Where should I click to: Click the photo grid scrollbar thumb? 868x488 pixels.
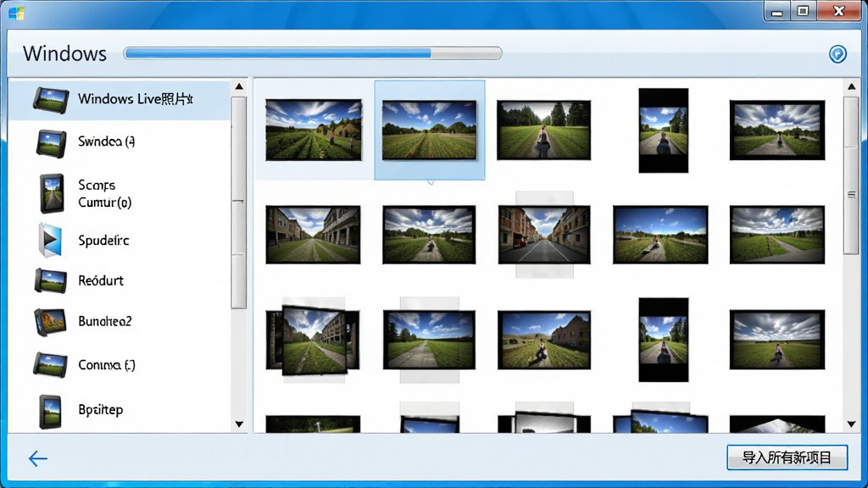tap(851, 176)
